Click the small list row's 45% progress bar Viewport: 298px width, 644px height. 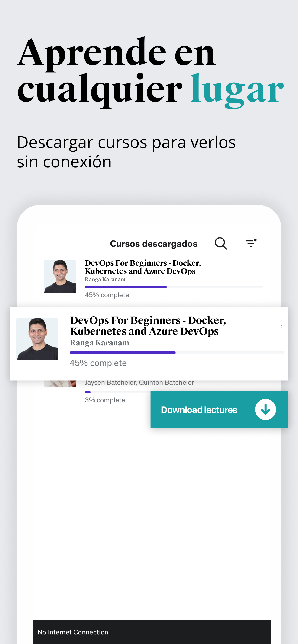point(174,287)
